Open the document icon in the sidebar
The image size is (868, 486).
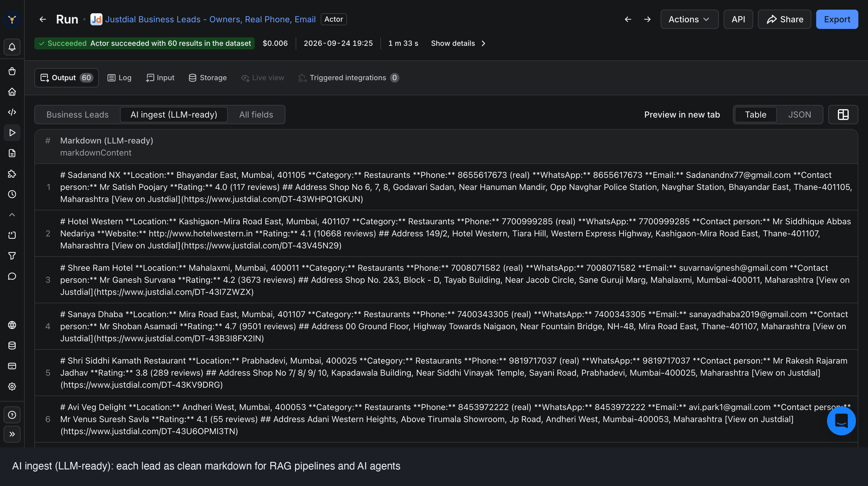click(x=12, y=153)
